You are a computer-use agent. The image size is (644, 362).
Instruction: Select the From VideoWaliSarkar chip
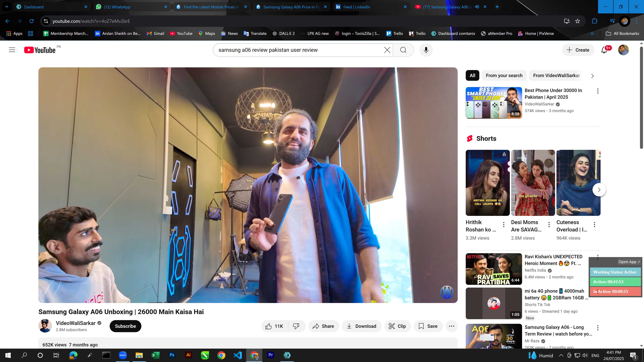click(x=556, y=75)
